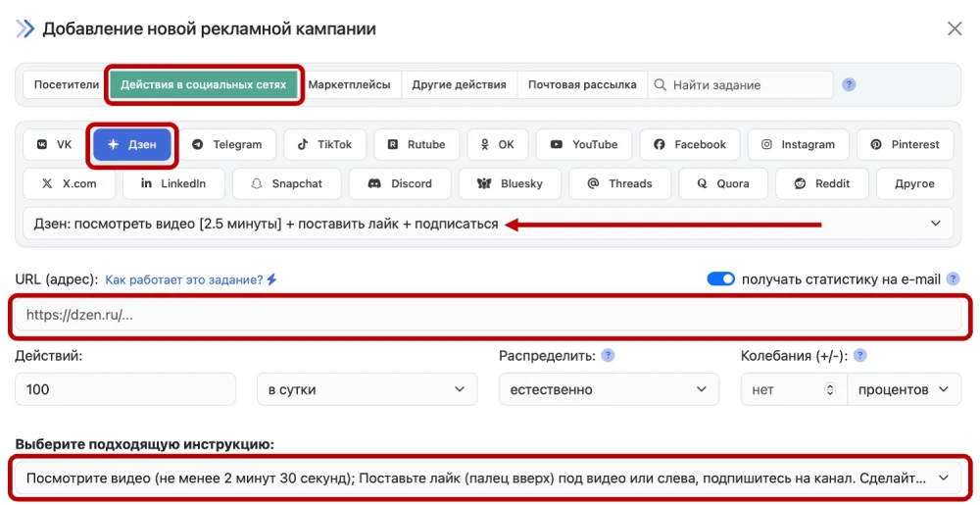980x505 pixels.
Task: Choose the Quora platform button
Action: tap(723, 183)
